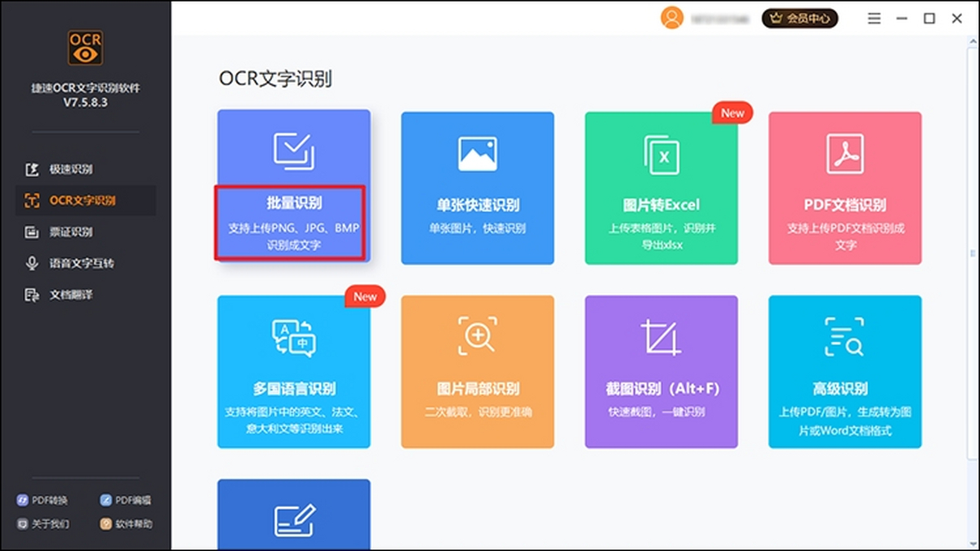Select 文档翻译 in sidebar
The height and width of the screenshot is (551, 980).
86,295
